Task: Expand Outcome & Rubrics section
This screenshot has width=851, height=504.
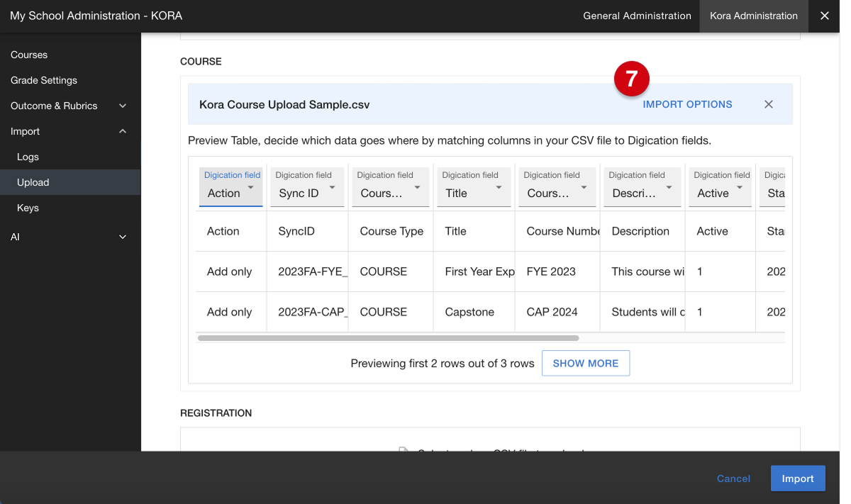Action: 70,106
